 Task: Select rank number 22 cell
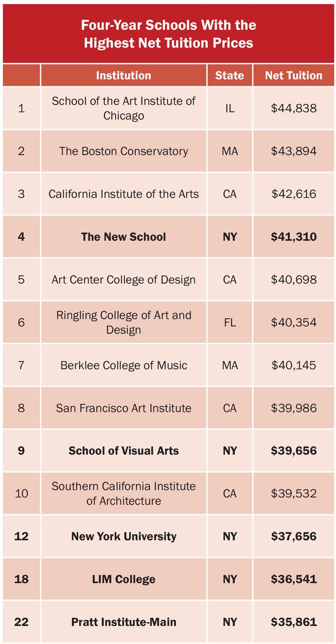pyautogui.click(x=21, y=622)
